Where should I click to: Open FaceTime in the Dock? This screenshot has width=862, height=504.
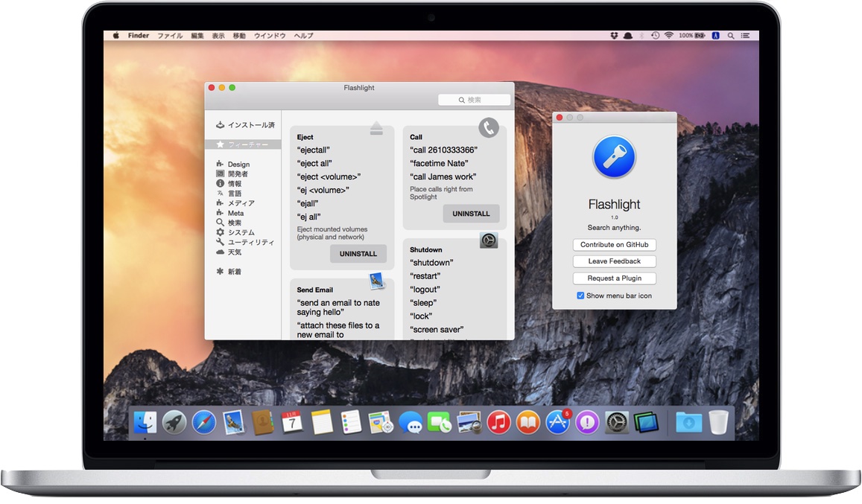[440, 423]
